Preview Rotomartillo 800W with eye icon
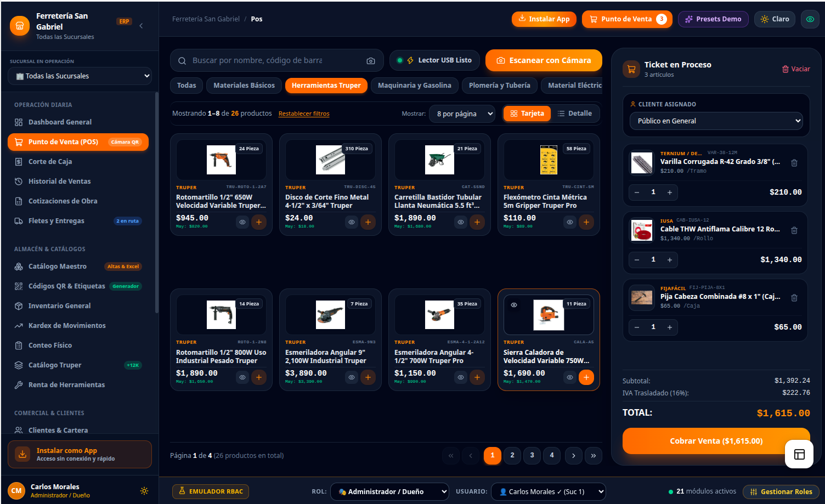Viewport: 825px width, 504px height. point(242,377)
